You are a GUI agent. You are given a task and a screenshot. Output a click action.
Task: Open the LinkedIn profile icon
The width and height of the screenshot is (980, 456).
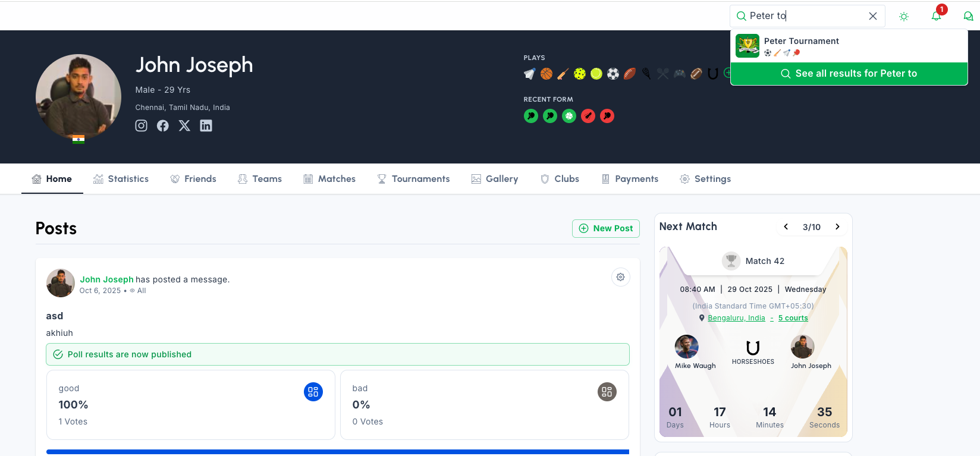[x=206, y=125]
